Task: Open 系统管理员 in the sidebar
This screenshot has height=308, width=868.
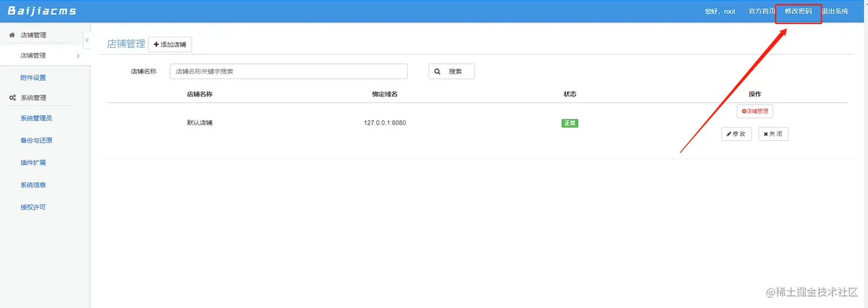Action: [x=36, y=118]
